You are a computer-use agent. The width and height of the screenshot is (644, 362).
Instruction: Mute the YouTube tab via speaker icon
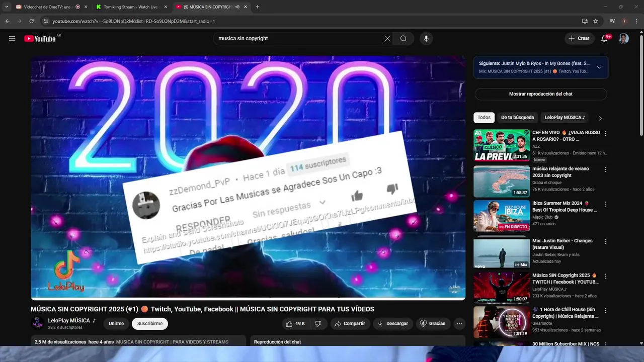coord(237,7)
